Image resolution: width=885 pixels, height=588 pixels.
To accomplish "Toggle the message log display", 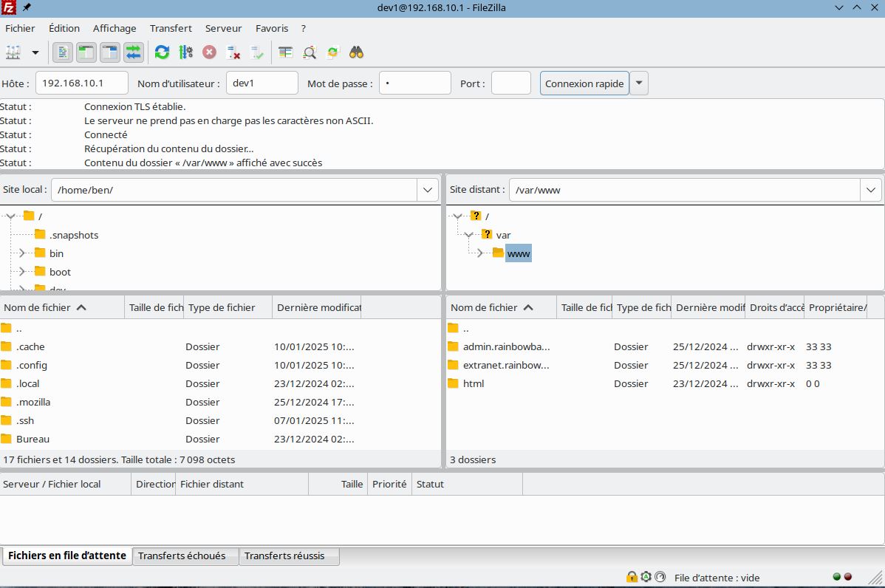I will pos(63,52).
